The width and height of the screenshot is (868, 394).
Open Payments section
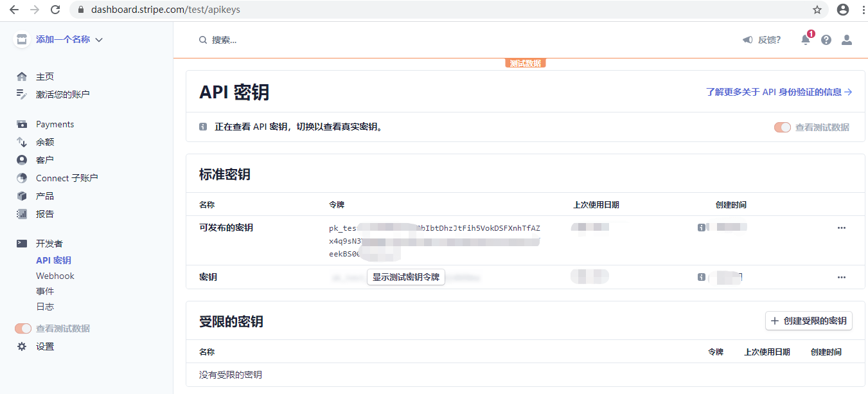pyautogui.click(x=55, y=124)
